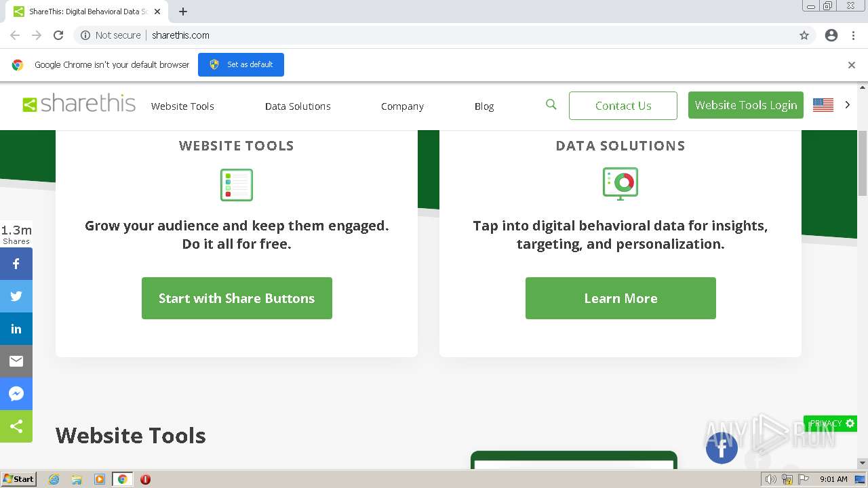868x488 pixels.
Task: Select the US flag language icon
Action: point(823,105)
